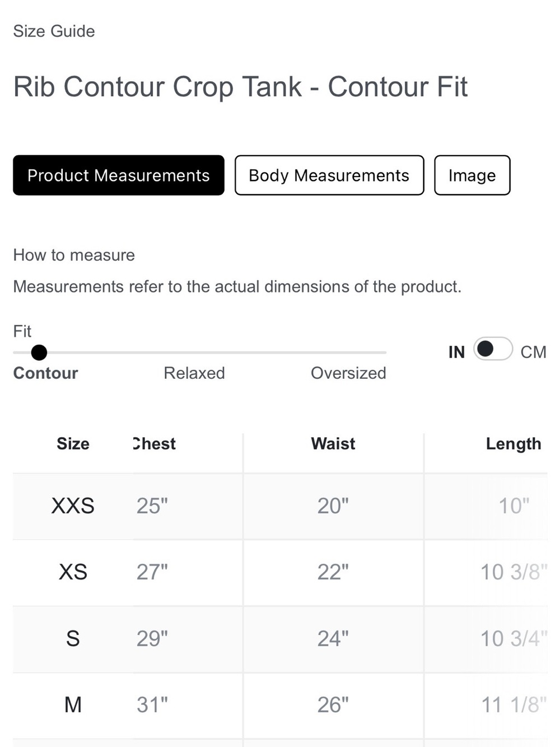Select the IN unit label
The width and height of the screenshot is (560, 747).
coord(456,352)
